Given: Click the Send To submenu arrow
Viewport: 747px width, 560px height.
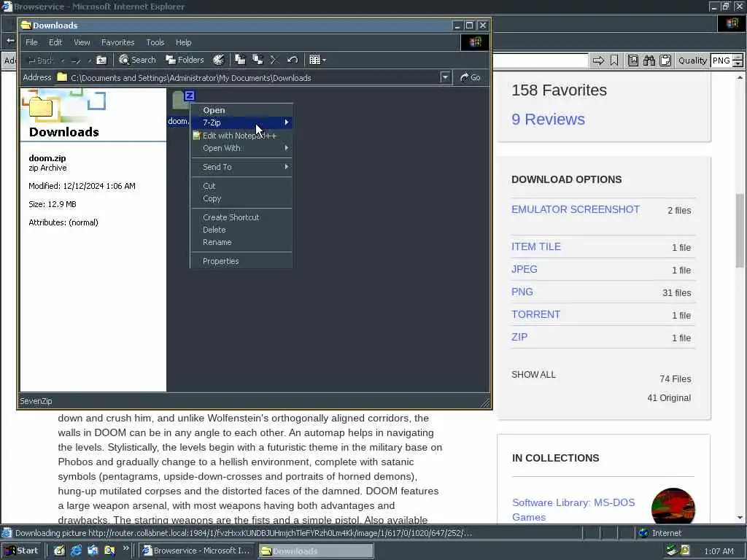Looking at the screenshot, I should pos(286,167).
